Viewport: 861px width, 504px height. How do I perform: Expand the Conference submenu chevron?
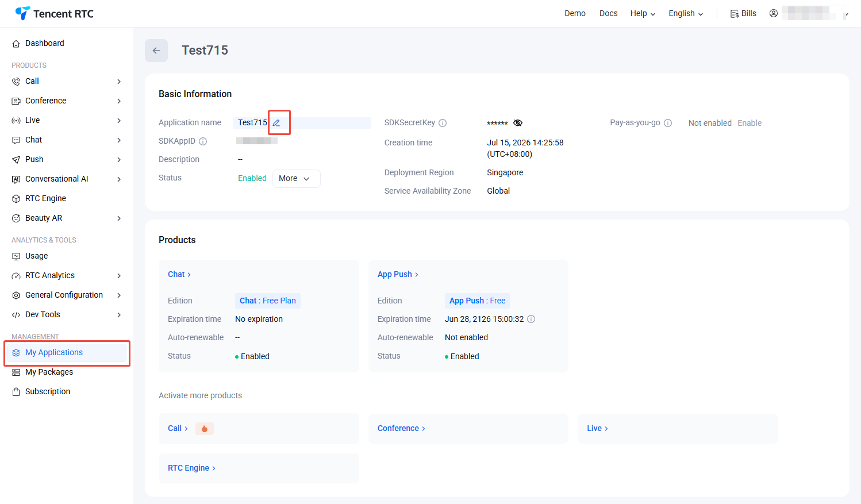[x=119, y=101]
